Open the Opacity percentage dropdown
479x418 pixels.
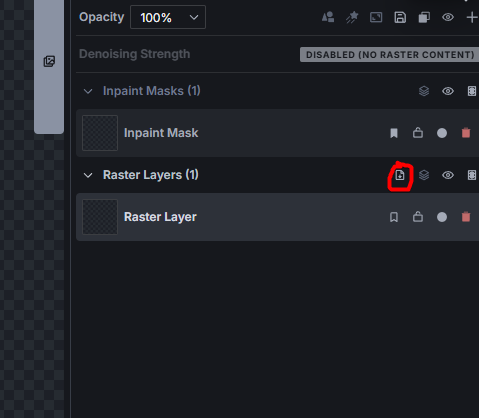168,17
